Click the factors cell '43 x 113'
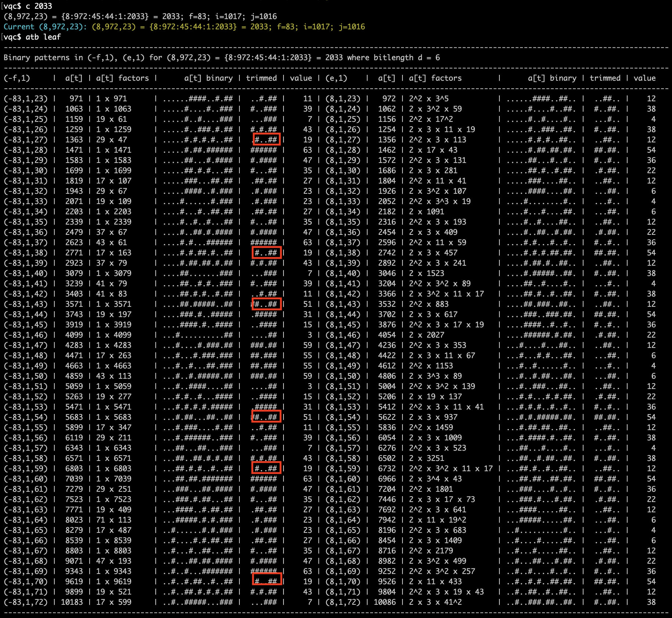 [114, 376]
